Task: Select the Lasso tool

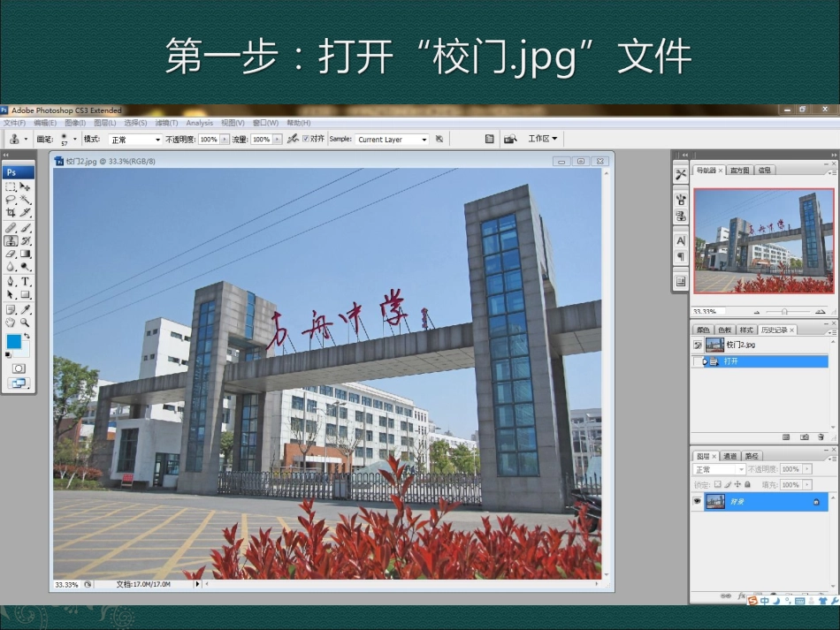Action: [11, 200]
